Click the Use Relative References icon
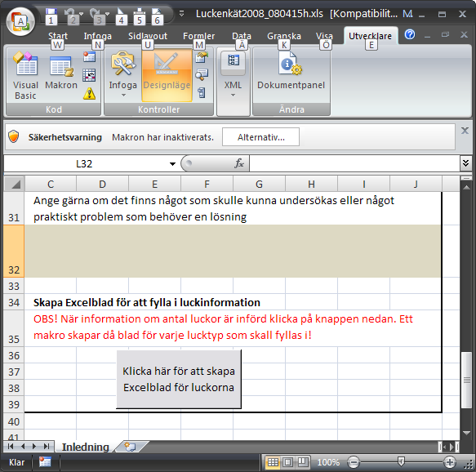The image size is (476, 472). coord(89,75)
